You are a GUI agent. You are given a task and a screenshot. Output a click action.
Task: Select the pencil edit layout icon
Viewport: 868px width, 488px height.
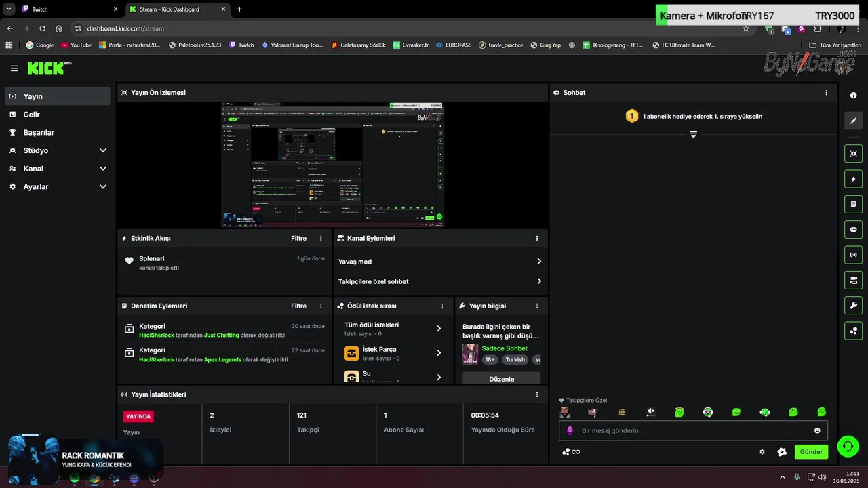point(854,121)
